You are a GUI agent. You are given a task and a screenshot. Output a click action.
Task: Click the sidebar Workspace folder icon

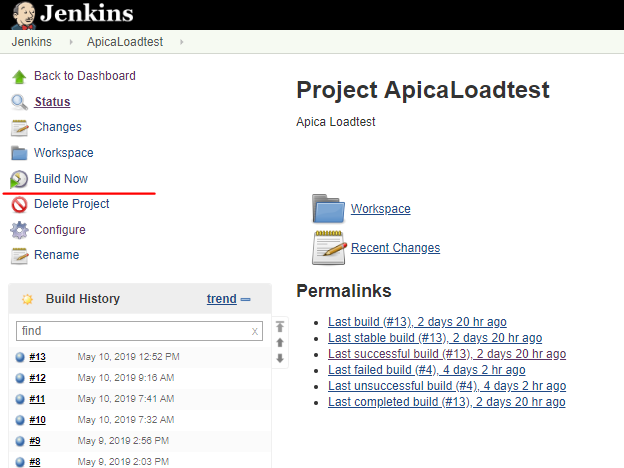tap(19, 153)
